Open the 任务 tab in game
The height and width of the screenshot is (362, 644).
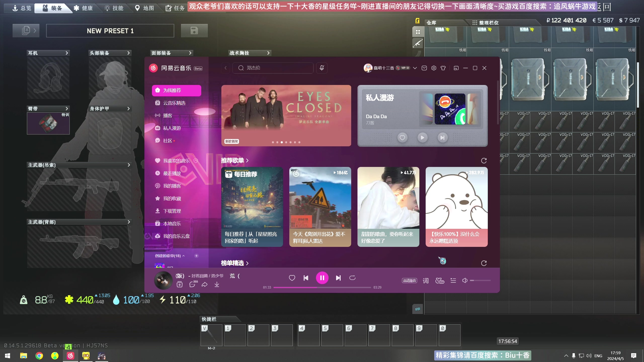(x=175, y=8)
